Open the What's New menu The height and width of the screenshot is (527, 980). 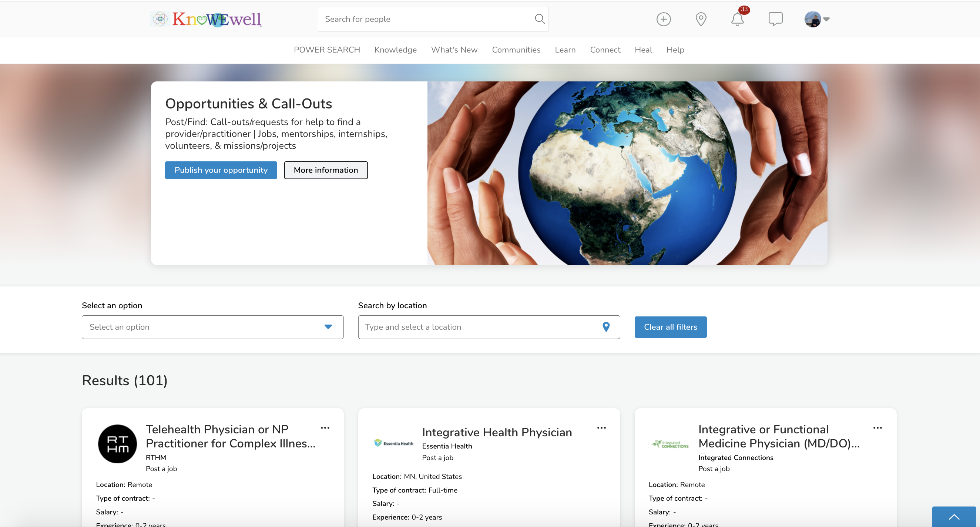click(454, 50)
